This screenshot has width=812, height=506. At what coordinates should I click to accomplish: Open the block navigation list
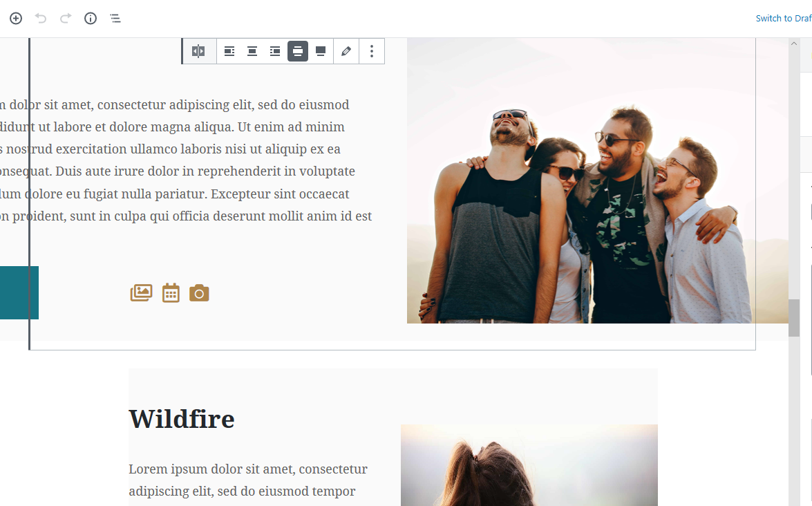coord(115,19)
